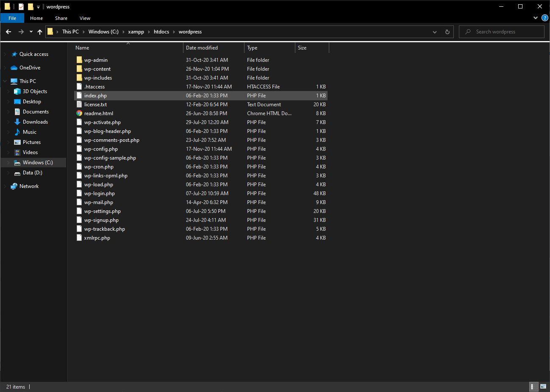Switch to Large icons view in status bar
Screen dimensions: 550x392
[543, 386]
